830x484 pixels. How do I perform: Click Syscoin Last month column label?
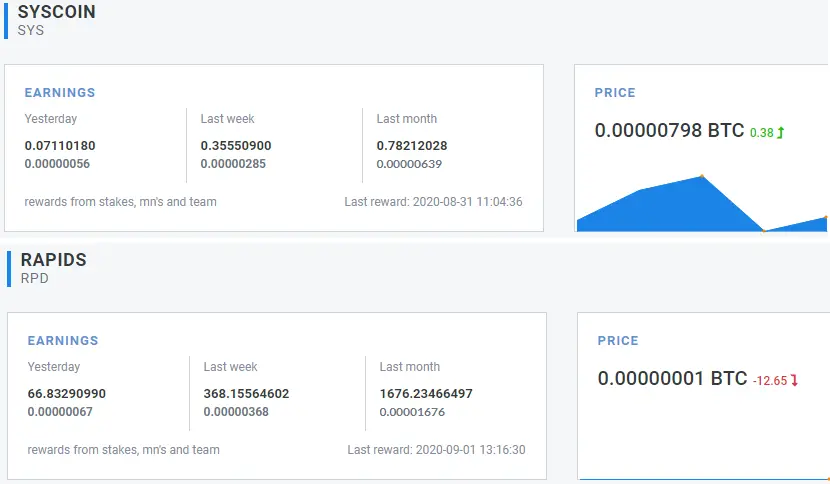pyautogui.click(x=407, y=119)
